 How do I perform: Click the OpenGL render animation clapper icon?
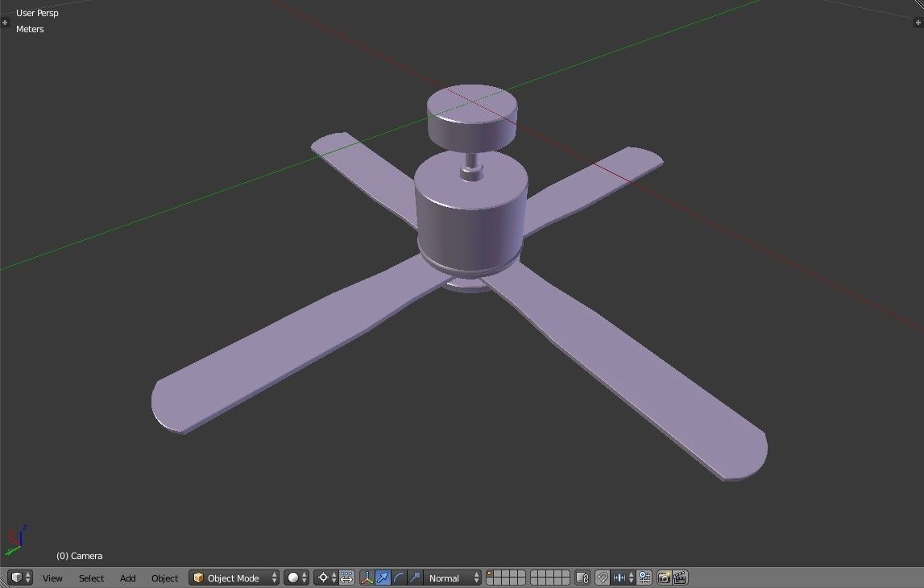click(x=680, y=578)
